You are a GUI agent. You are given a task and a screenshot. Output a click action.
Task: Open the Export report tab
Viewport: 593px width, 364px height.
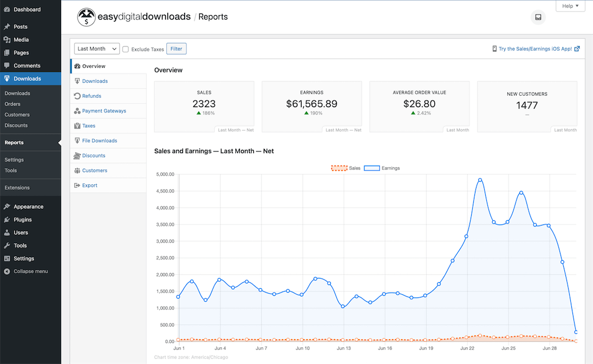[108, 186]
